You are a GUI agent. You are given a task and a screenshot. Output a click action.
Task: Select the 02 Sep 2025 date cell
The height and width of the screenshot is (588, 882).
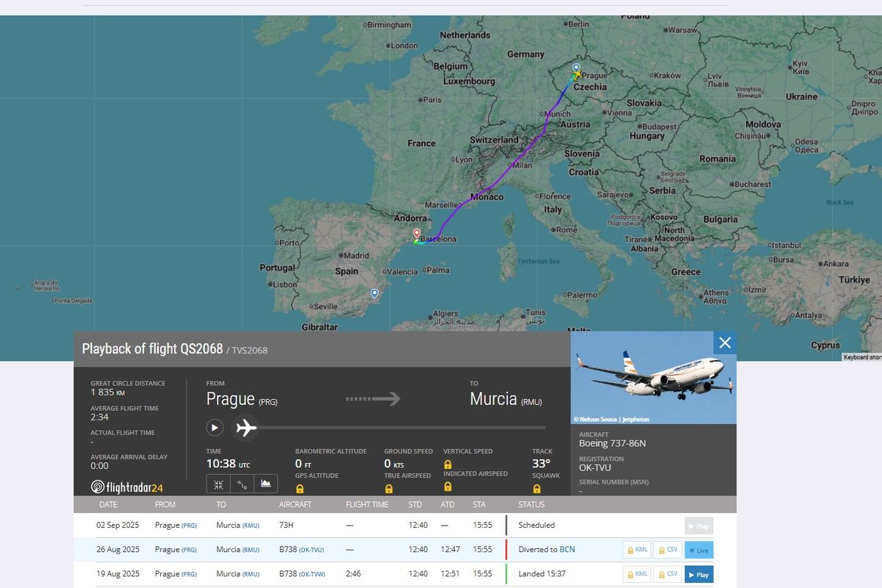pos(118,526)
